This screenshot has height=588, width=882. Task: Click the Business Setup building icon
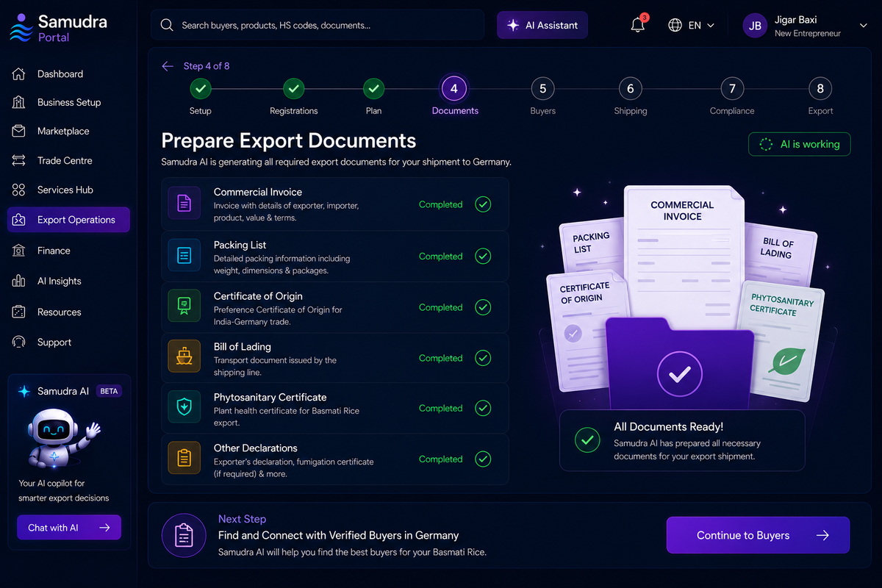[x=19, y=102]
